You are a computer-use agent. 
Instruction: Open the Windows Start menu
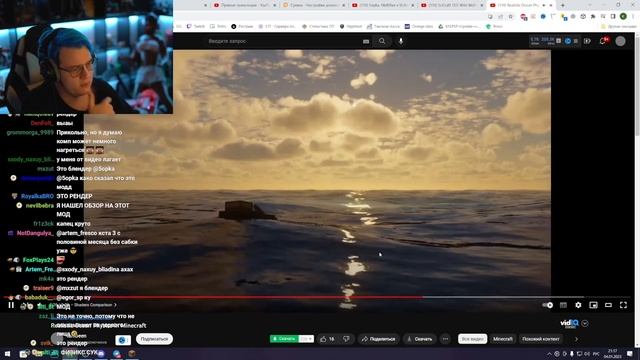tap(7, 354)
